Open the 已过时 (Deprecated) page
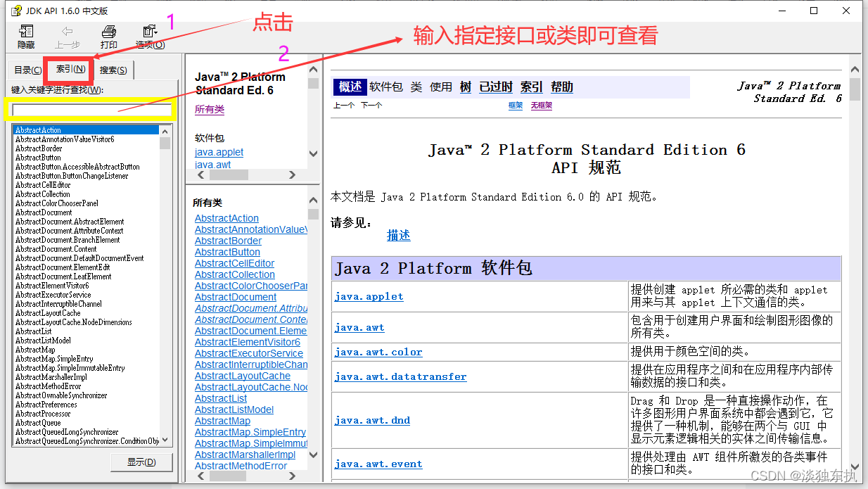Viewport: 868px width, 489px height. click(495, 86)
